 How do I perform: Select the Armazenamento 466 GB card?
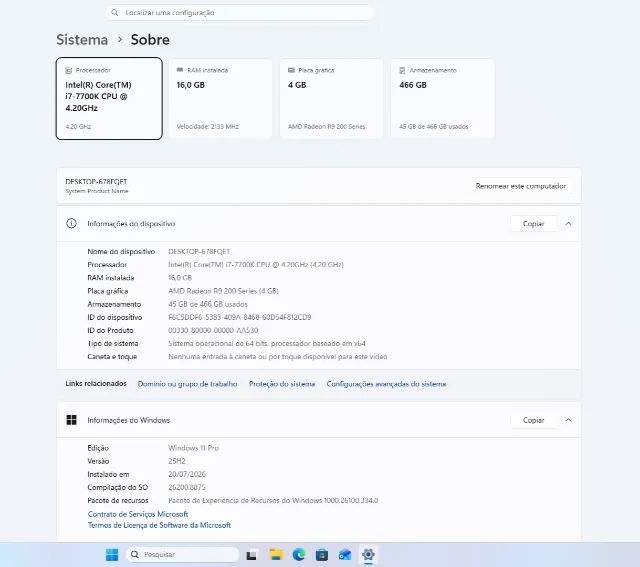(x=443, y=98)
